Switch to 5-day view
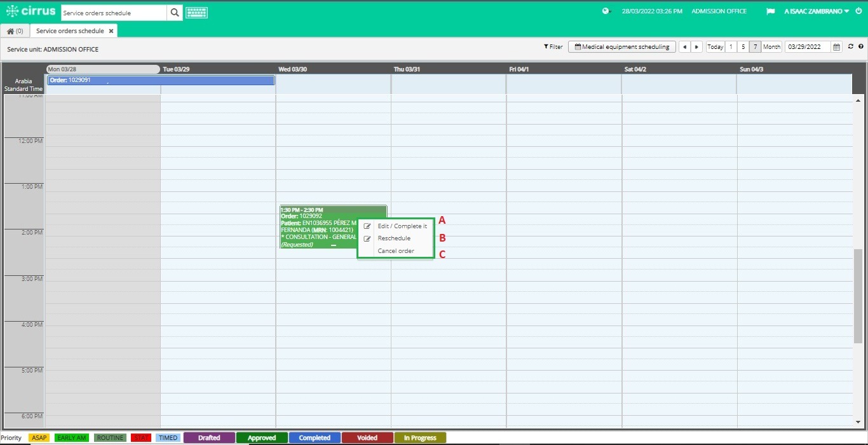This screenshot has height=445, width=868. (x=743, y=47)
